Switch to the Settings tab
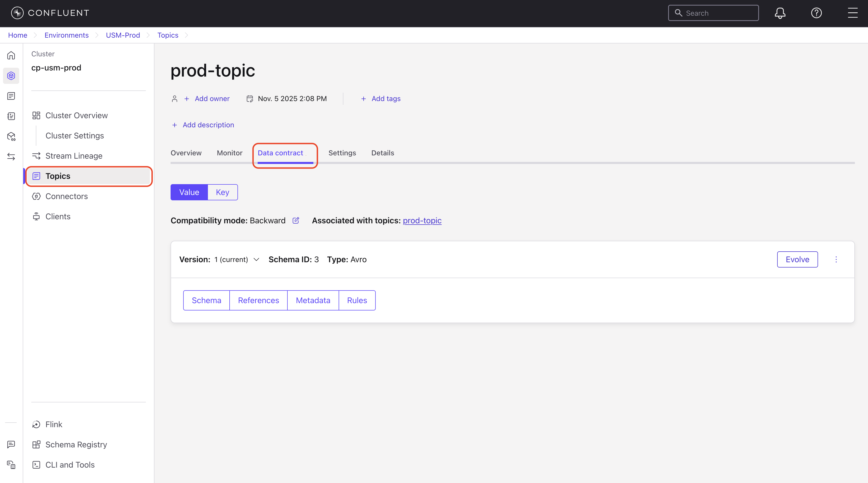 pyautogui.click(x=342, y=153)
